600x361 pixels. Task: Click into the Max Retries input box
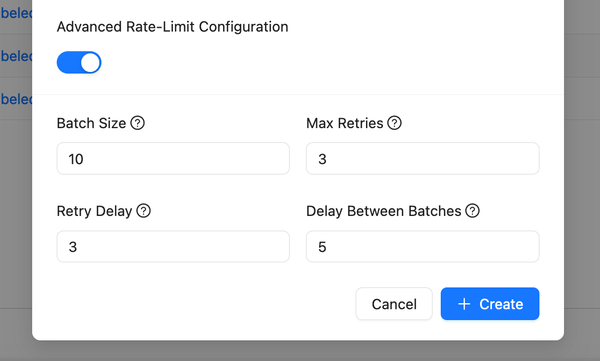422,158
